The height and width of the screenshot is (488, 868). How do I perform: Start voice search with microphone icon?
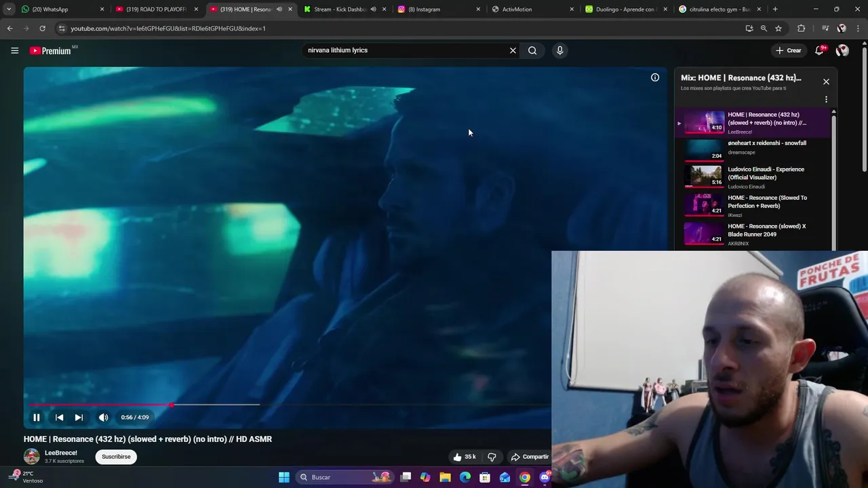tap(559, 50)
